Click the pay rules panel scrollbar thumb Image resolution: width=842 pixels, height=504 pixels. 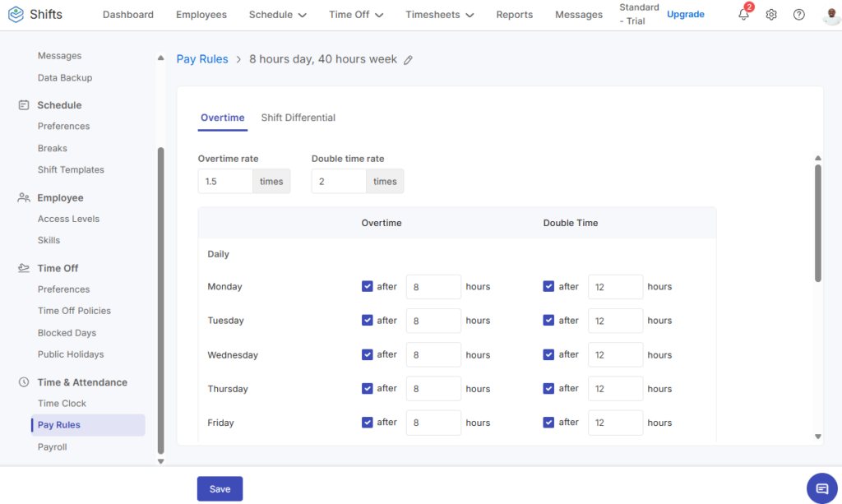click(818, 223)
